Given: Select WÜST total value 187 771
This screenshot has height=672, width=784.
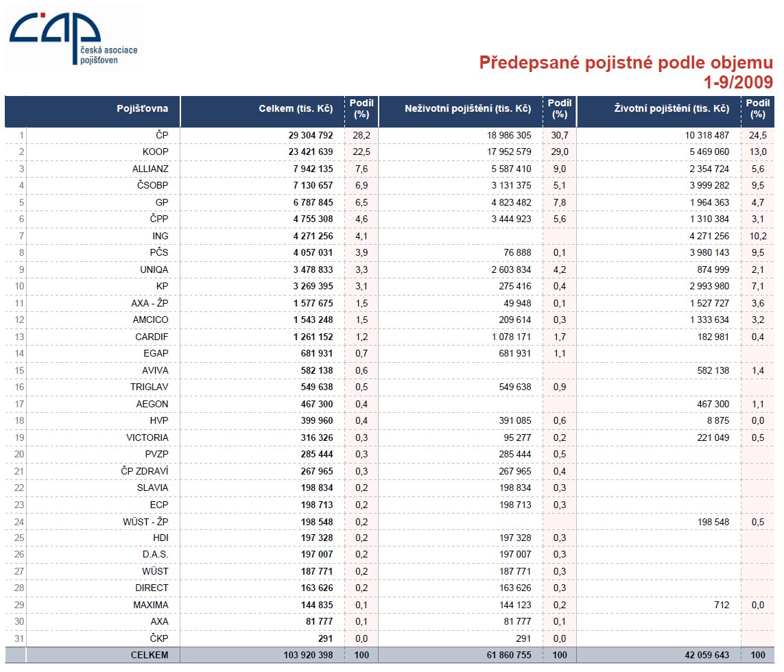Looking at the screenshot, I should pos(316,571).
